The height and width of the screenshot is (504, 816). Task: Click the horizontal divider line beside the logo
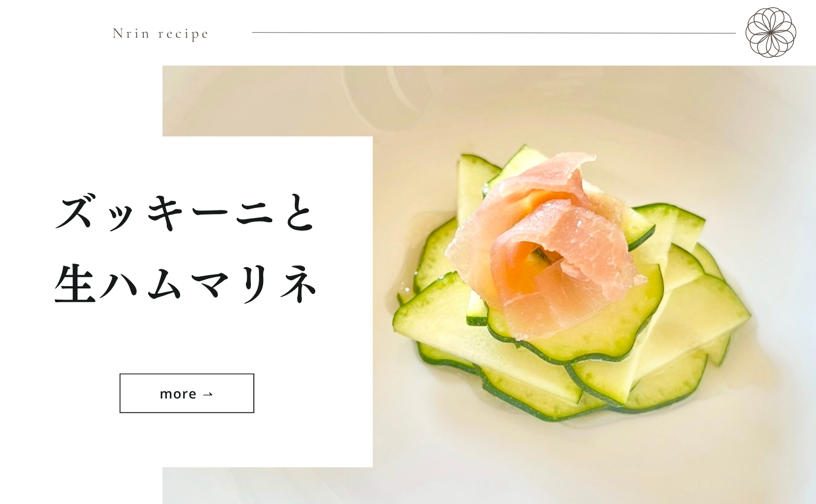[x=494, y=33]
